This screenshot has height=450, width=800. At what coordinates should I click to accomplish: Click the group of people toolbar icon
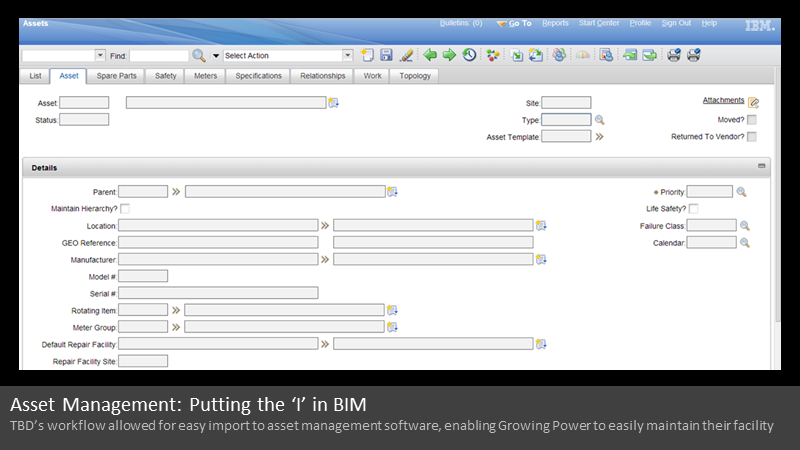point(559,55)
